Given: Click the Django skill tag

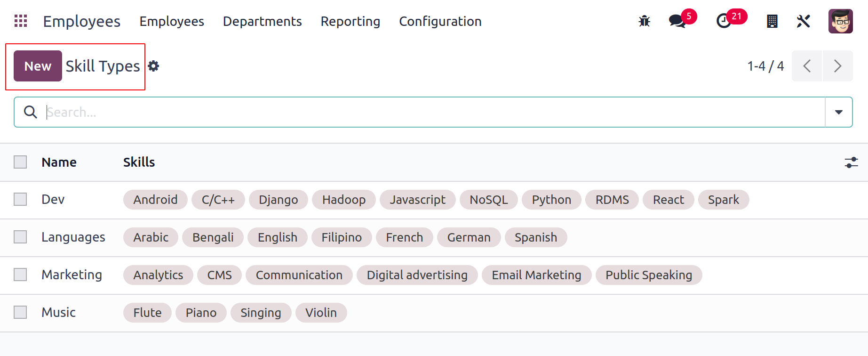Looking at the screenshot, I should [279, 200].
